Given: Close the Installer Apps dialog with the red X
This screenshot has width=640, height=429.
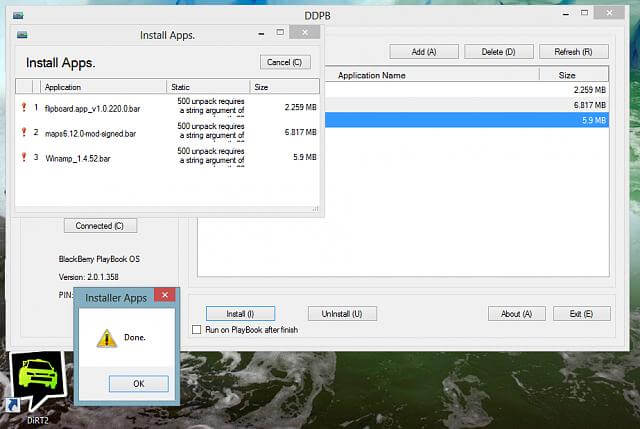Looking at the screenshot, I should (164, 295).
